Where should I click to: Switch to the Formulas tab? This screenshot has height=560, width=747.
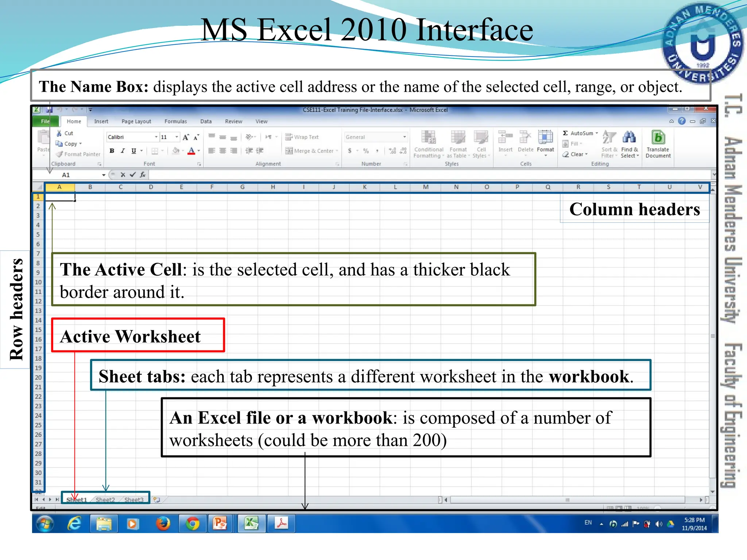coord(175,121)
